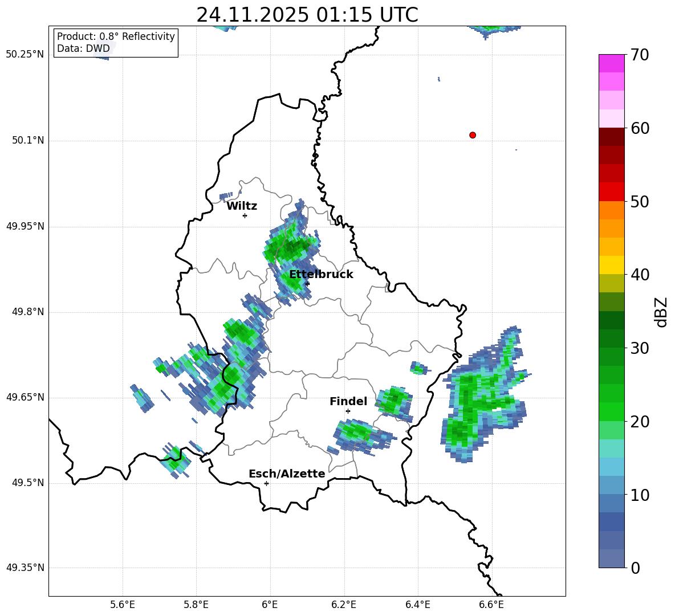Click the Wiltz location cross marker
Screen dimensions: 675x616
(x=245, y=215)
